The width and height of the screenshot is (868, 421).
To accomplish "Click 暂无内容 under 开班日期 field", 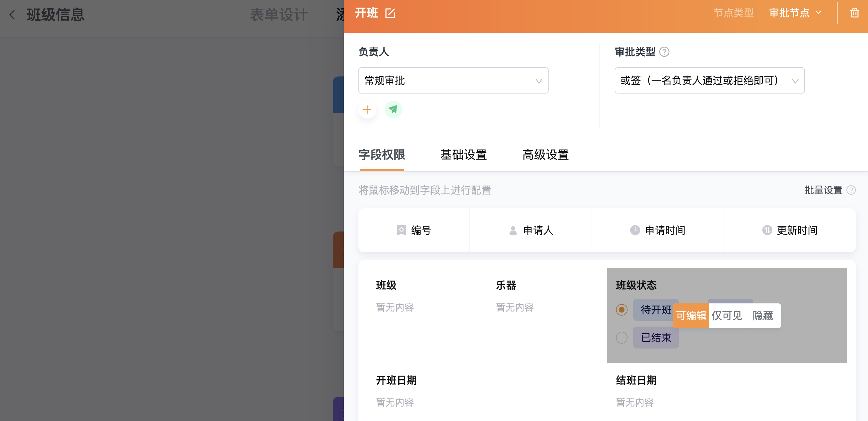I will coord(395,402).
